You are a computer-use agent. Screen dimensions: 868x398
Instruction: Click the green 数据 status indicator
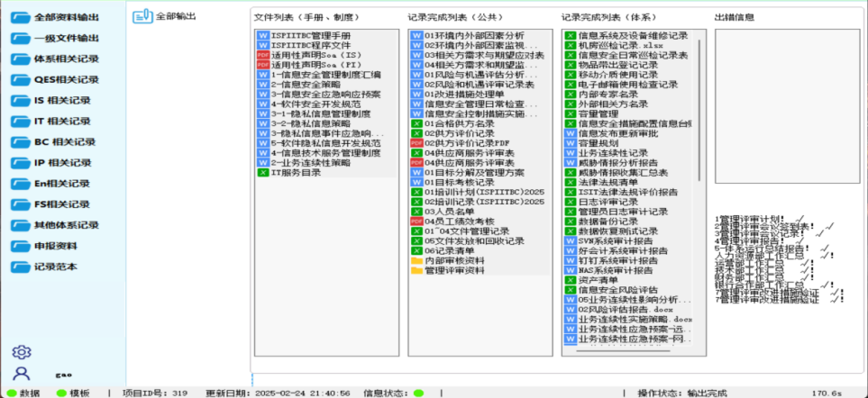[12, 393]
